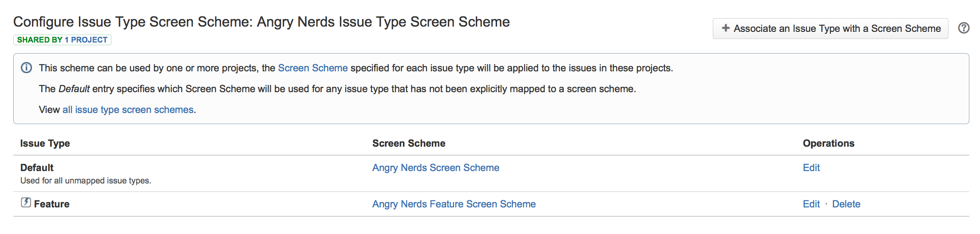980x234 pixels.
Task: Follow the Screen Scheme link in the info text
Action: [x=313, y=68]
